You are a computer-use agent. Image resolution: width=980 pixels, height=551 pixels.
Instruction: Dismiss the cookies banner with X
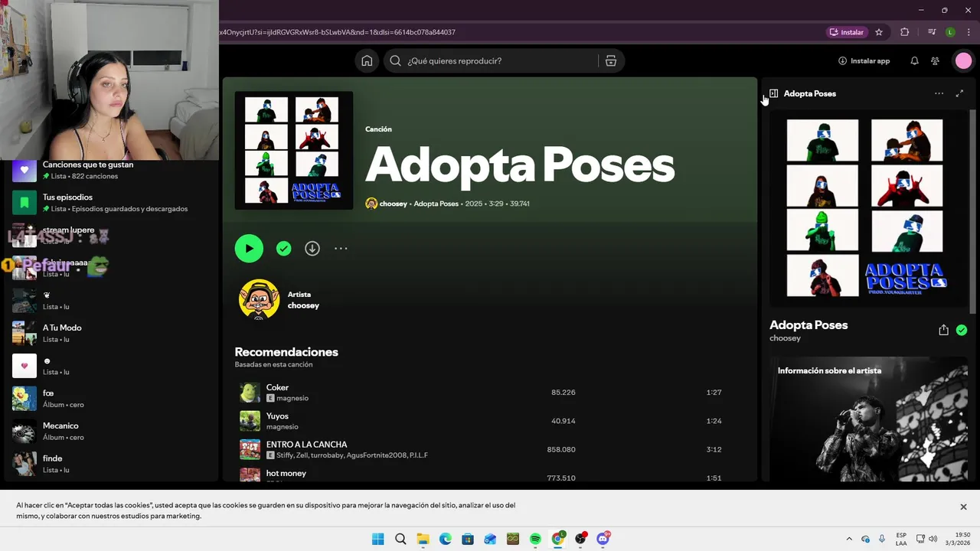click(x=963, y=507)
